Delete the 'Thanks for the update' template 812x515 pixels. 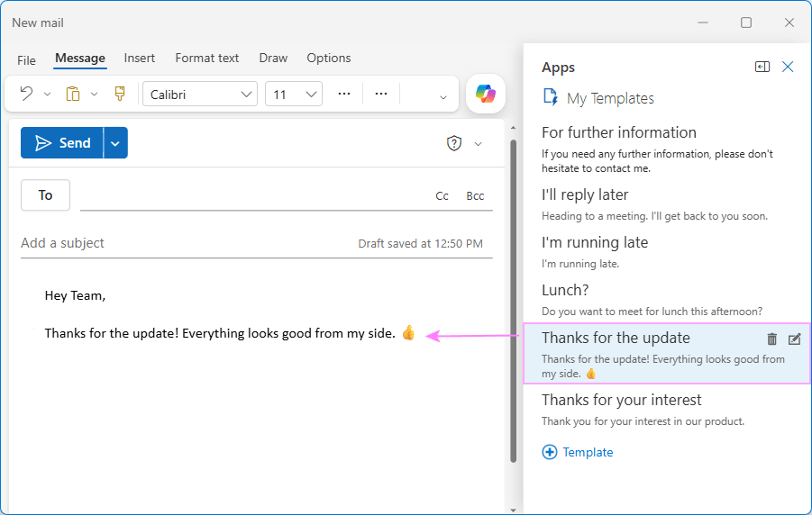(x=772, y=339)
